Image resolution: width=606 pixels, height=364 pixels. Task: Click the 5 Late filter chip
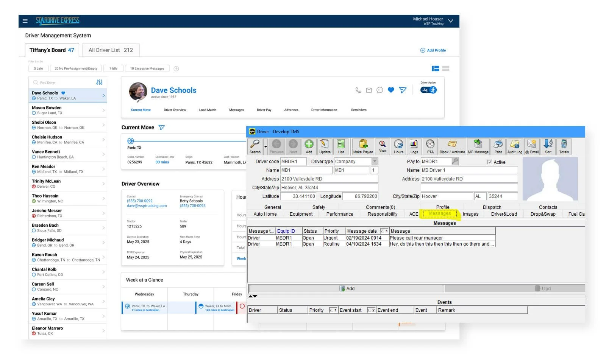click(38, 68)
